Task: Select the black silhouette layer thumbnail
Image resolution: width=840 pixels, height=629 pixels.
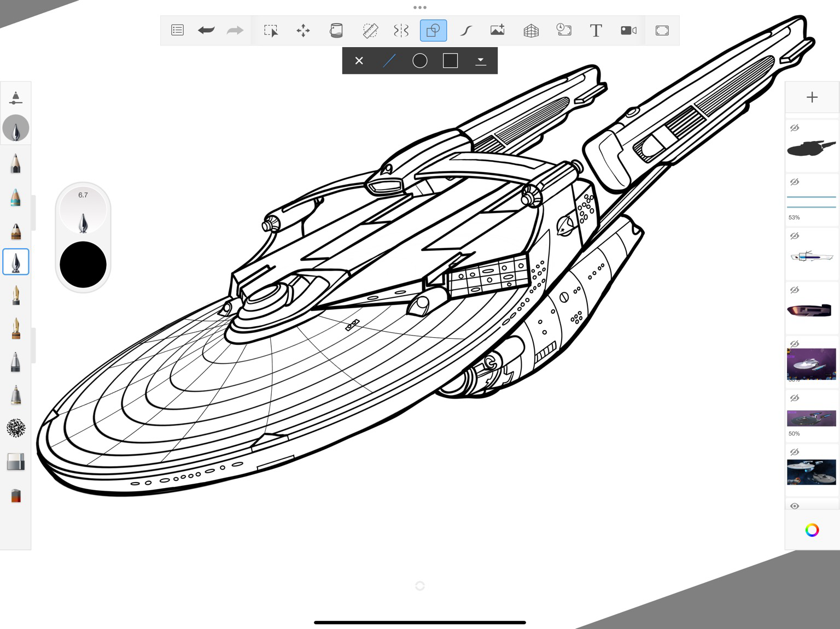Action: tap(812, 148)
